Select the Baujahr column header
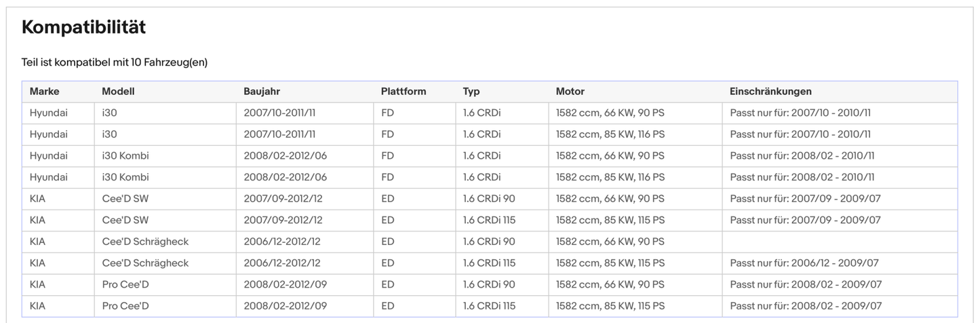980x323 pixels. pos(262,92)
